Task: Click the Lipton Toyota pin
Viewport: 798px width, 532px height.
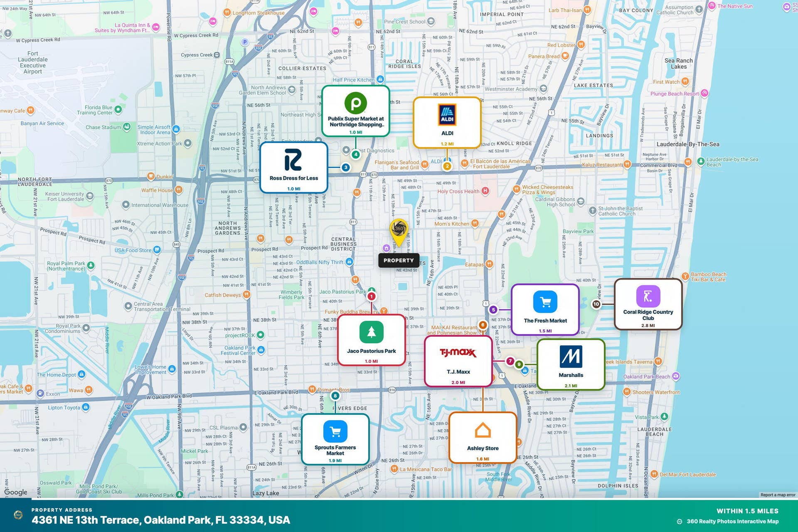Action: pos(86,407)
